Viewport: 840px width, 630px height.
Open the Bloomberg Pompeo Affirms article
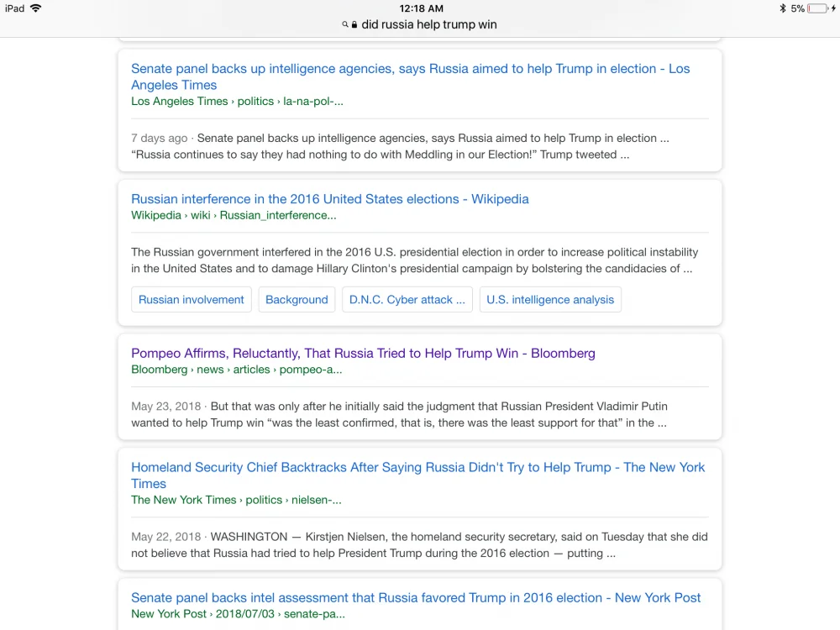(363, 353)
